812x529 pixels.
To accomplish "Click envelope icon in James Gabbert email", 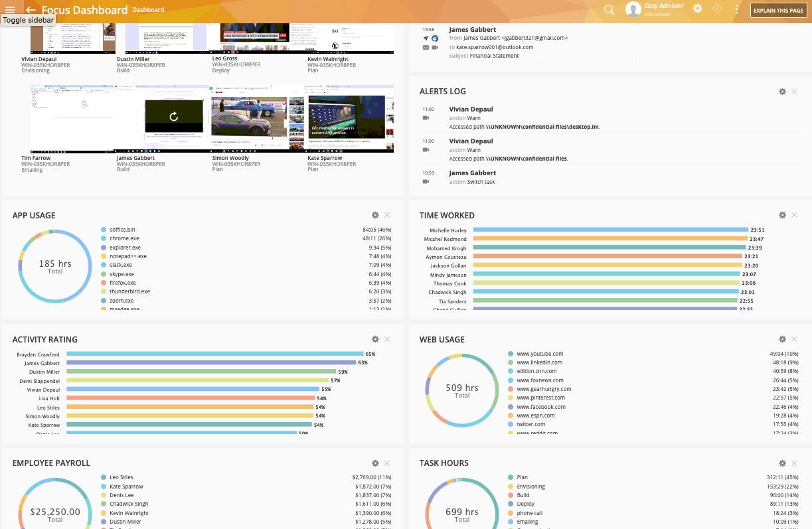I will pos(426,47).
